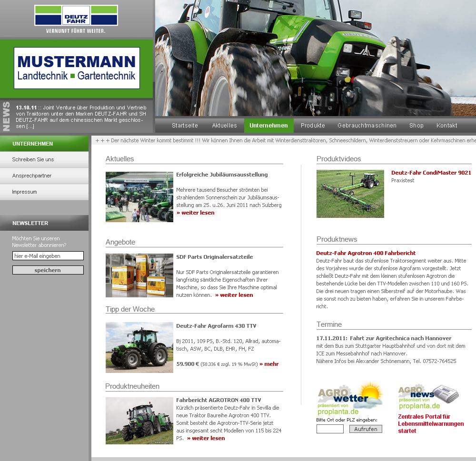
Task: Click the Deutz-Fahr logo at top left
Action: 76,16
